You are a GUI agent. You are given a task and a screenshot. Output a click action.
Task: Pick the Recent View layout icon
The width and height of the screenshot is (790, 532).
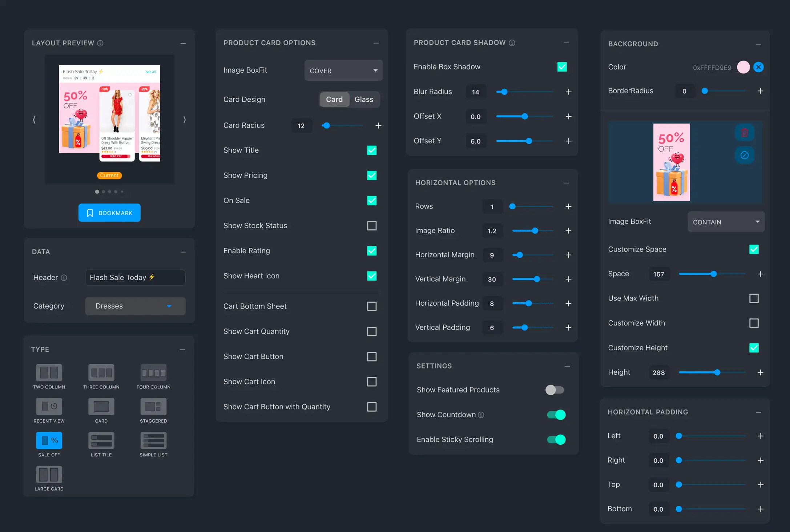(49, 406)
